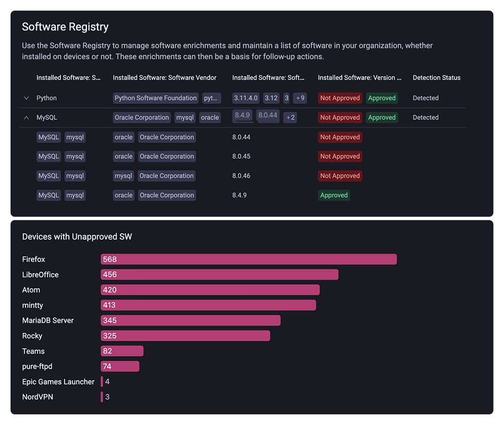Click the MariaDB Server bar showing 345
Image resolution: width=504 pixels, height=425 pixels.
[x=190, y=320]
